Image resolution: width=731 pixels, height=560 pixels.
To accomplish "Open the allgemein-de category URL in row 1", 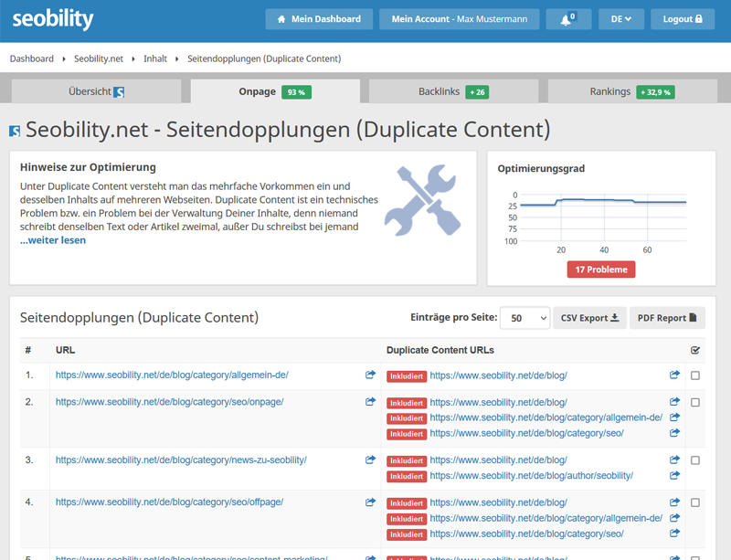I will 172,375.
